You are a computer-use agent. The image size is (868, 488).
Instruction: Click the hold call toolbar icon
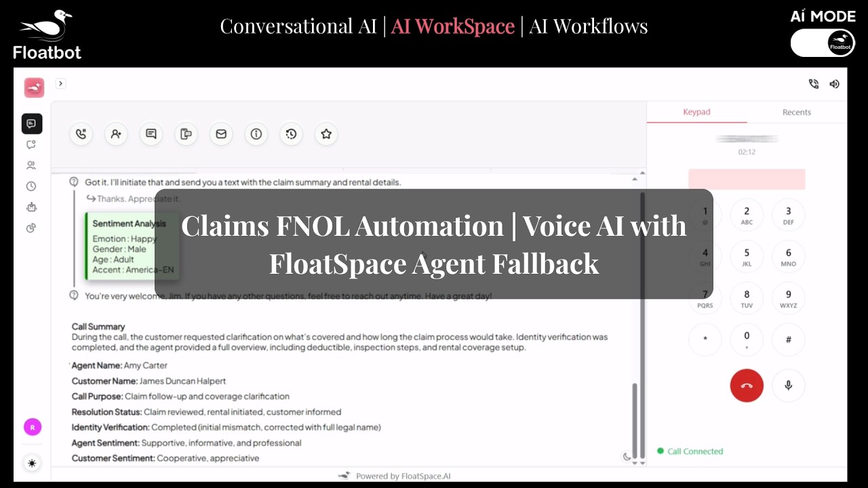(x=81, y=134)
